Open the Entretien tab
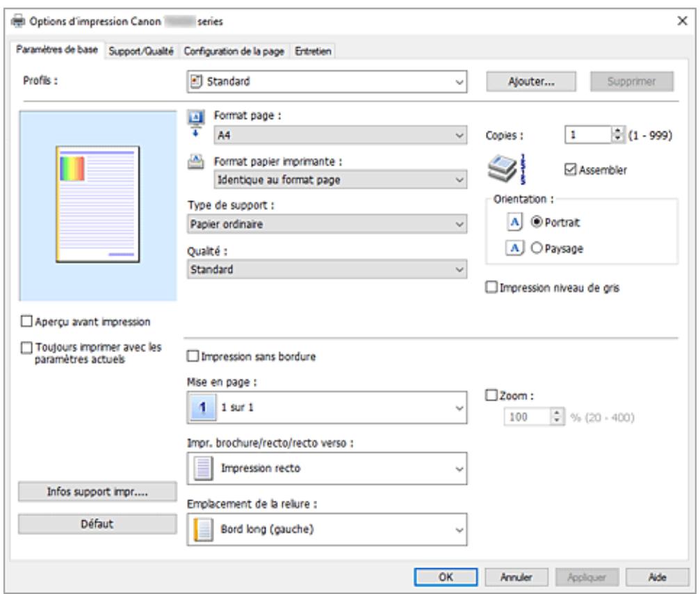700x594 pixels. coord(313,50)
